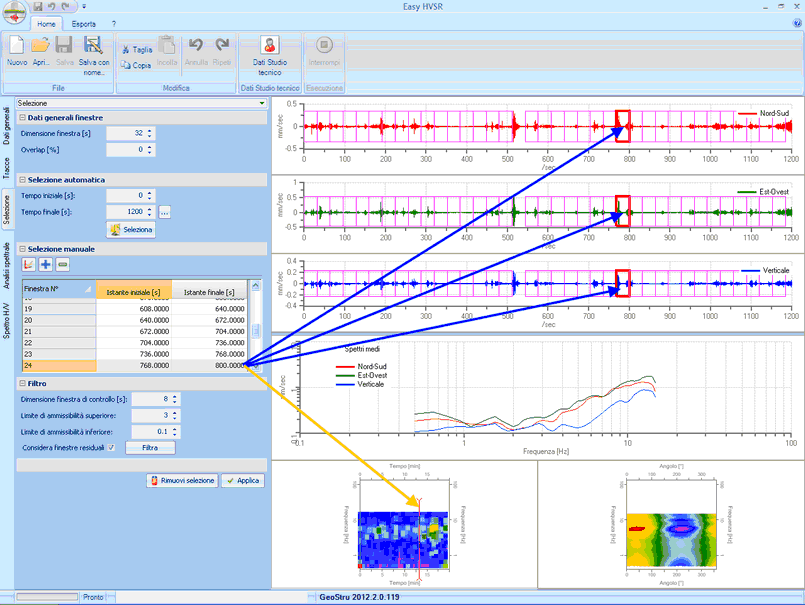Click Limite di ammissibilità superiore stepper
The height and width of the screenshot is (605, 805).
(175, 415)
